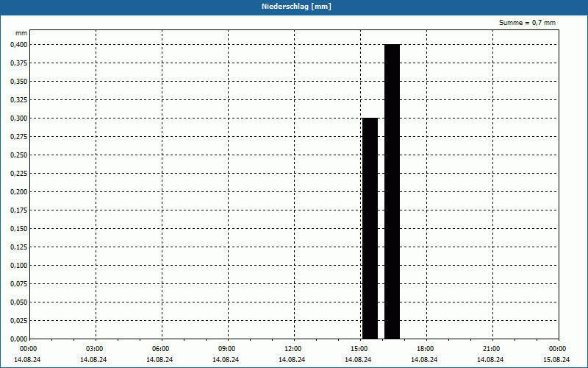Click the 0,300 y-axis value
This screenshot has width=588, height=368.
pos(19,118)
